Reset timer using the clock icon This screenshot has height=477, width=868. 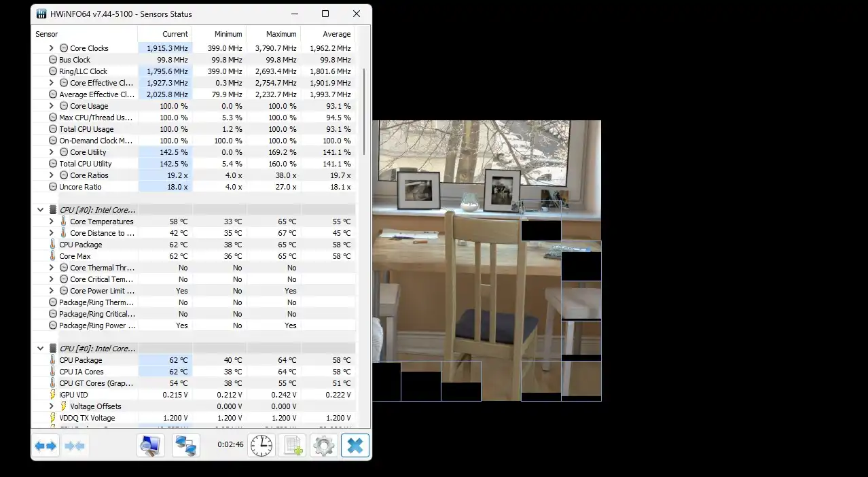(261, 446)
